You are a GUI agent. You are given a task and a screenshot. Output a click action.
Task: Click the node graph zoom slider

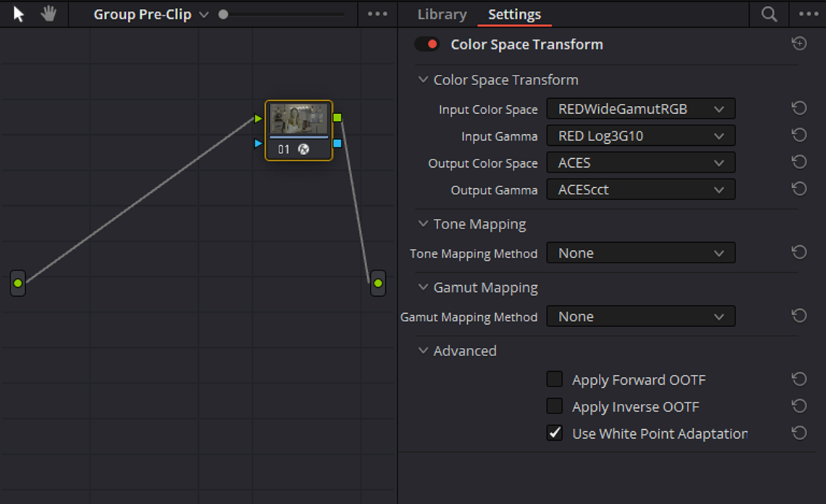(282, 14)
